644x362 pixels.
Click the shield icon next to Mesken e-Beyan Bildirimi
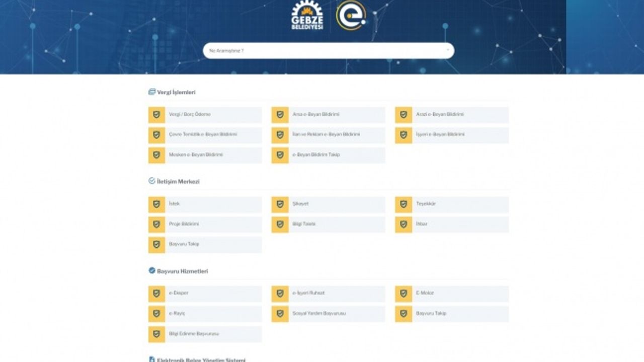tap(156, 155)
